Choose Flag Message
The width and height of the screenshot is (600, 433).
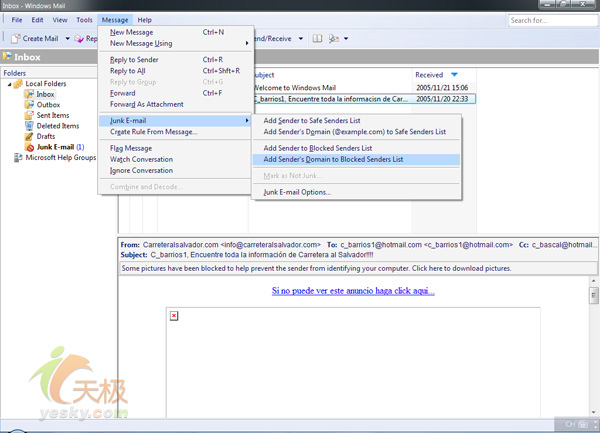176,148
